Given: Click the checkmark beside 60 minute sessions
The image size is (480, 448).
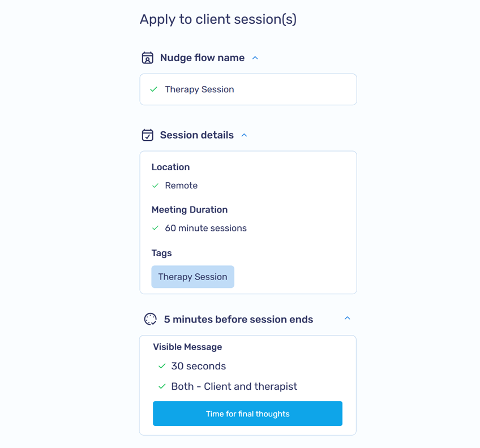Looking at the screenshot, I should (x=155, y=228).
